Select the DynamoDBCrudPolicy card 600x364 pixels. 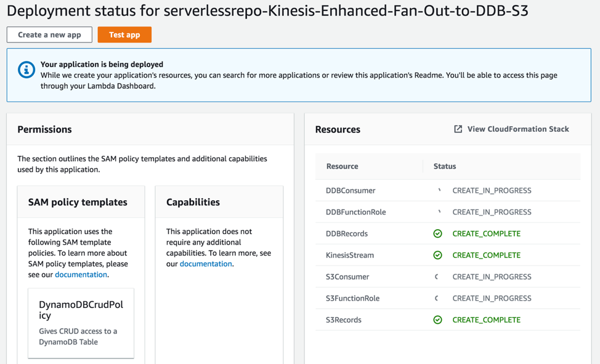(81, 322)
